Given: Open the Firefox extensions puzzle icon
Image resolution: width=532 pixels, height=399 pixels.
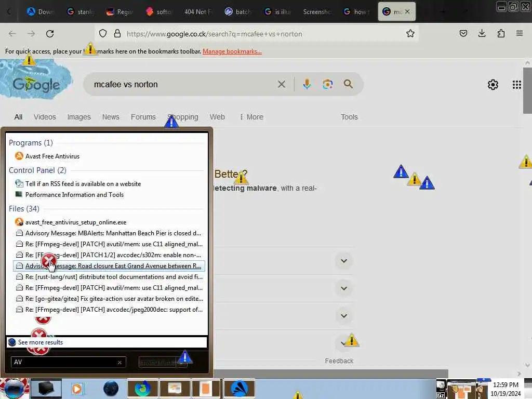Looking at the screenshot, I should 501,33.
